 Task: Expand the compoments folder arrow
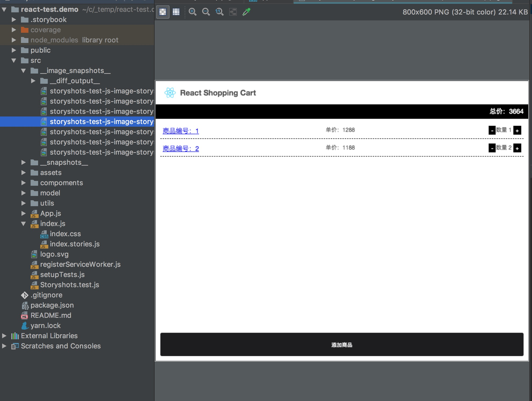[23, 183]
